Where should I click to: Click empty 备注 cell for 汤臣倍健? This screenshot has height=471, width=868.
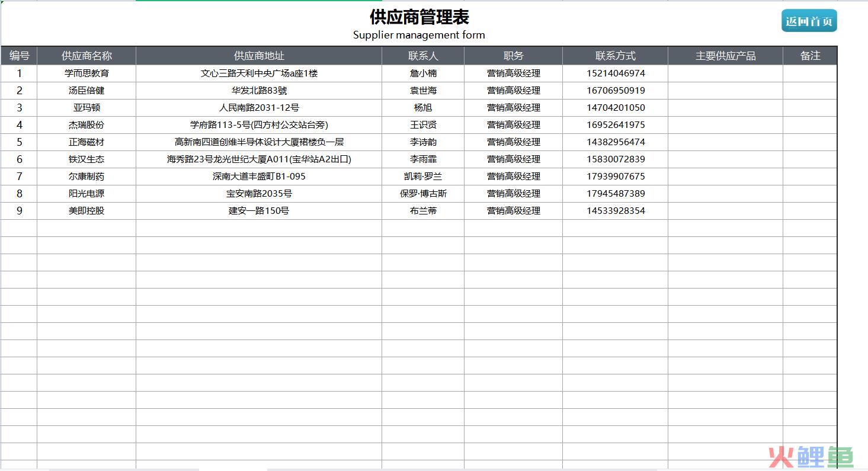[810, 91]
